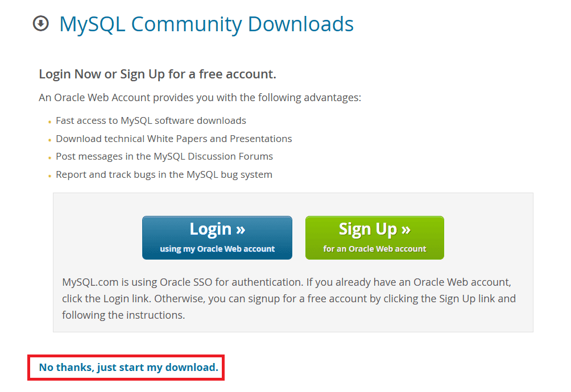Click the orange bullet beside "Fast access"
The image size is (571, 392).
(x=50, y=122)
